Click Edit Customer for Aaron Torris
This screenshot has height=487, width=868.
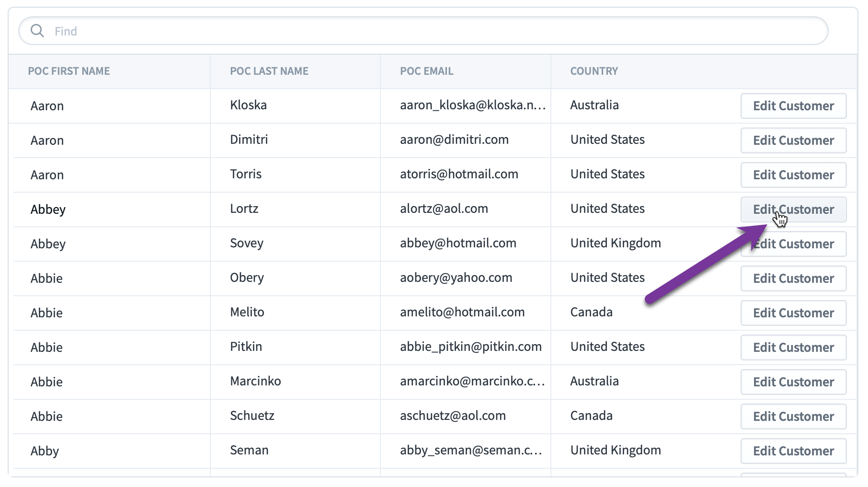pyautogui.click(x=793, y=174)
